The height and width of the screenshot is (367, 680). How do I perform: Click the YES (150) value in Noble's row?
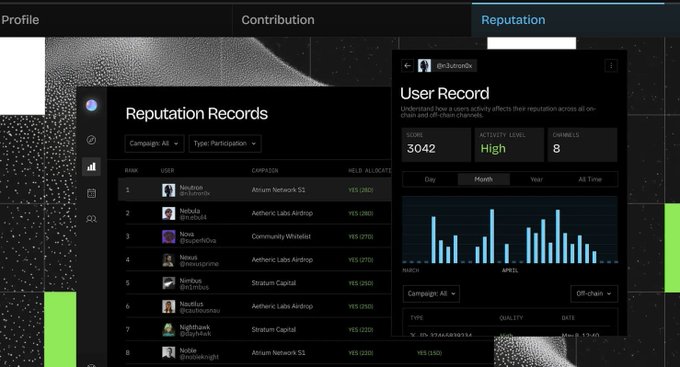(x=429, y=353)
